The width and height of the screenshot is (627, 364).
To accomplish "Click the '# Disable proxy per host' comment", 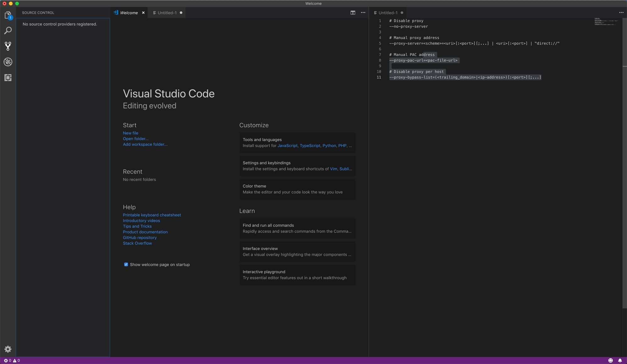I will click(416, 72).
